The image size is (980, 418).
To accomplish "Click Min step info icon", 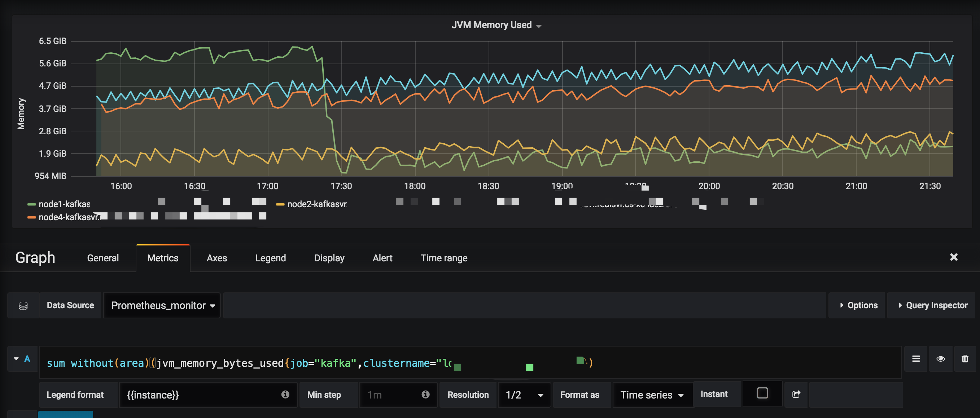I will [x=425, y=395].
